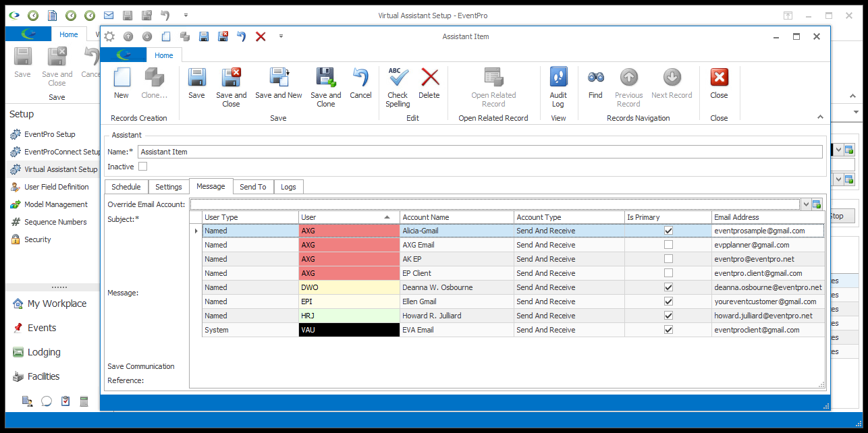This screenshot has height=433, width=868.
Task: Open the Audit Log
Action: [x=558, y=87]
